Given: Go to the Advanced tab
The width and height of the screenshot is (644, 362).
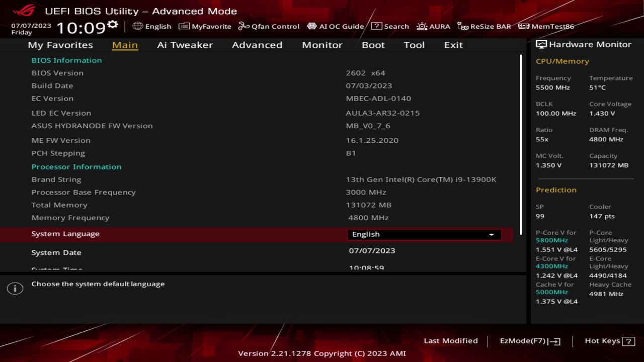Looking at the screenshot, I should click(x=257, y=45).
